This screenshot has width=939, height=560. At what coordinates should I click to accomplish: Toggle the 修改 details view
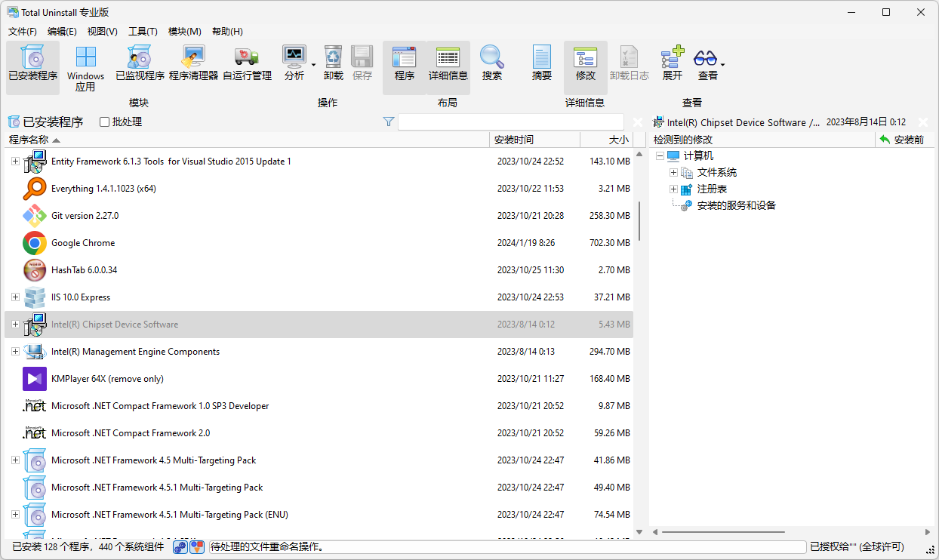click(x=586, y=67)
